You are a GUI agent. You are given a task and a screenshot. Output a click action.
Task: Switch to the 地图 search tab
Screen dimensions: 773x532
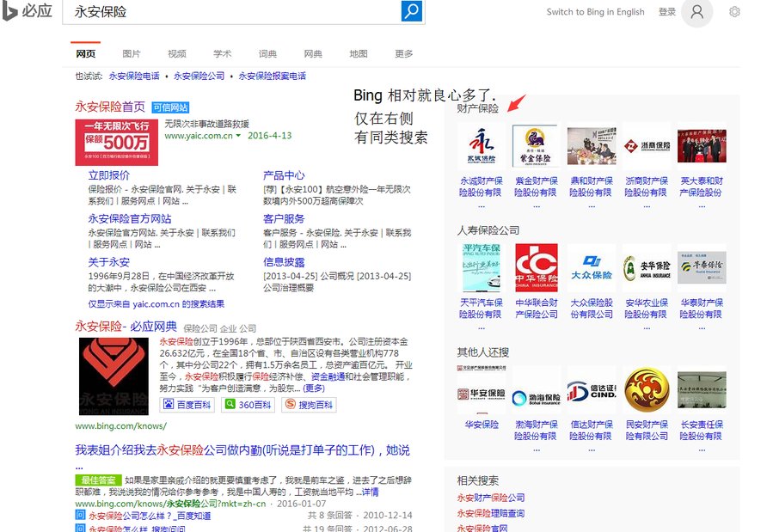tap(359, 53)
